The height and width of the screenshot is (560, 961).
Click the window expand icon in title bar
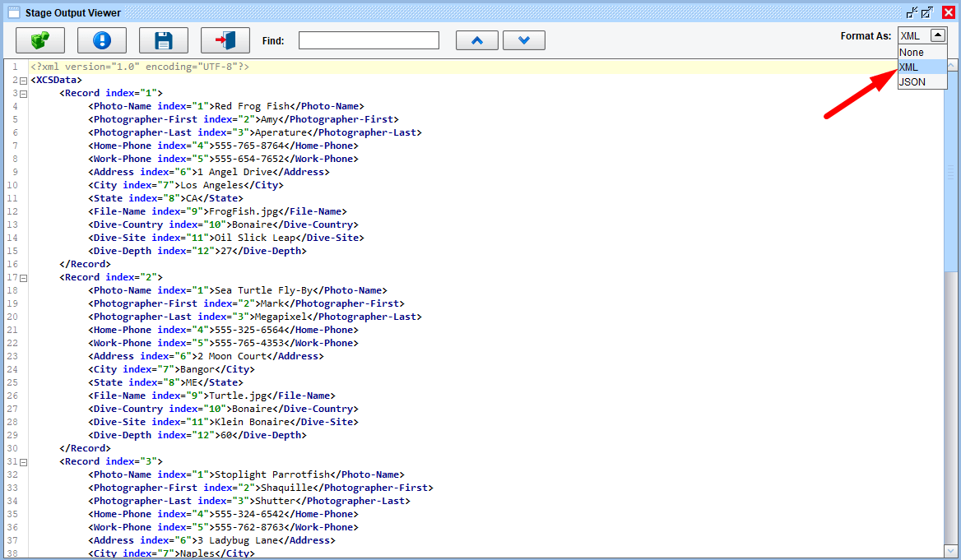tap(927, 12)
